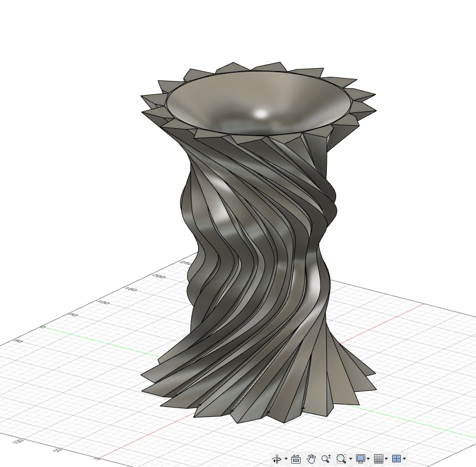Use the Fit view tool
Viewport: 476px width, 467px height.
tap(341, 458)
